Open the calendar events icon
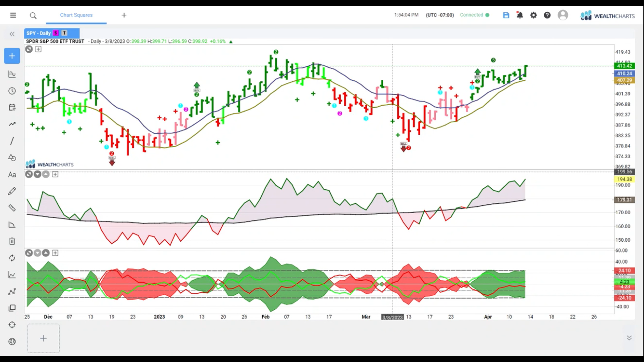The width and height of the screenshot is (644, 362). (x=12, y=108)
